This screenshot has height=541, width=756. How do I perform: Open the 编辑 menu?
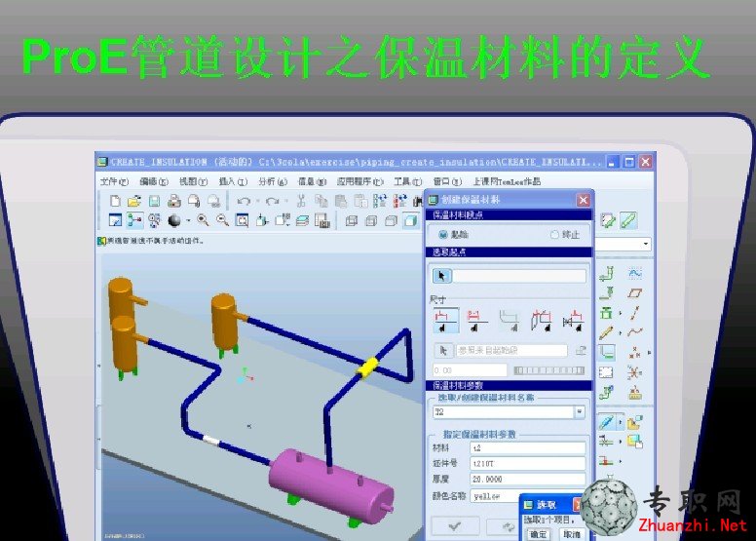point(154,181)
